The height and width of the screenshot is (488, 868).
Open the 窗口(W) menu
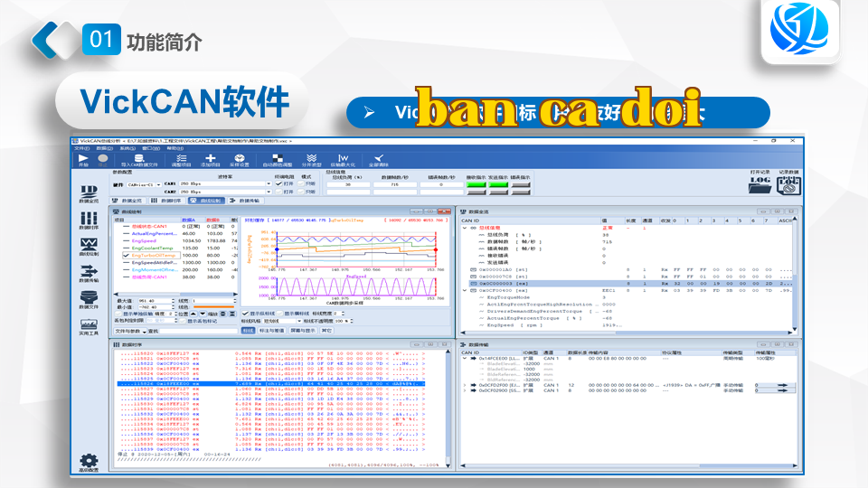point(151,148)
